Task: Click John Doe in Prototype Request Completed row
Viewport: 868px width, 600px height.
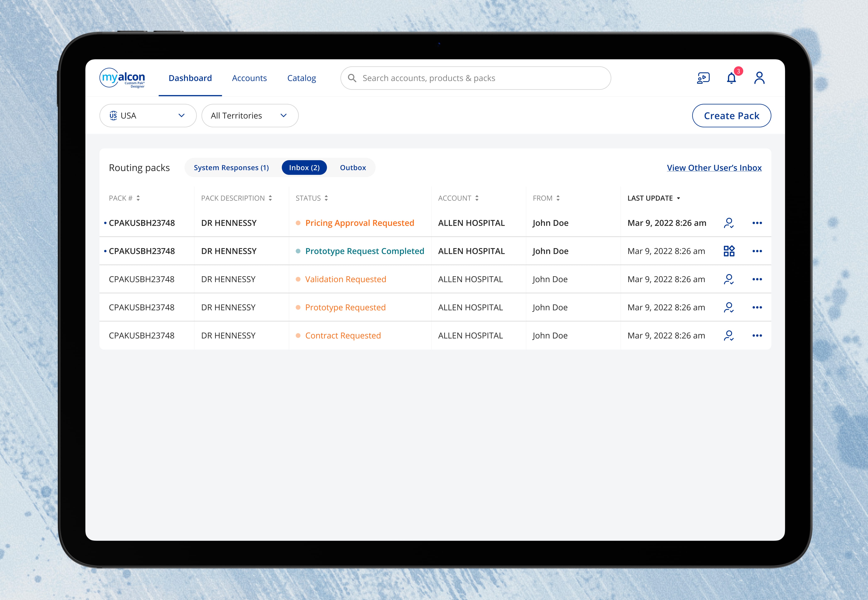Action: pyautogui.click(x=550, y=251)
